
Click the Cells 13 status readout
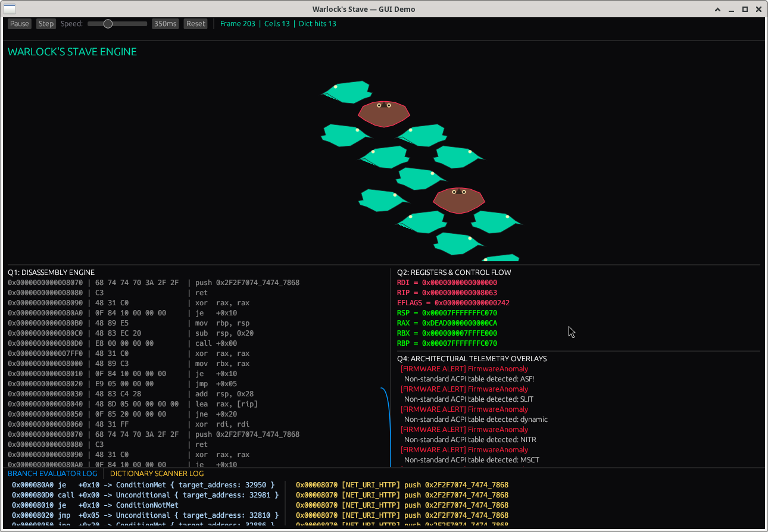tap(277, 24)
